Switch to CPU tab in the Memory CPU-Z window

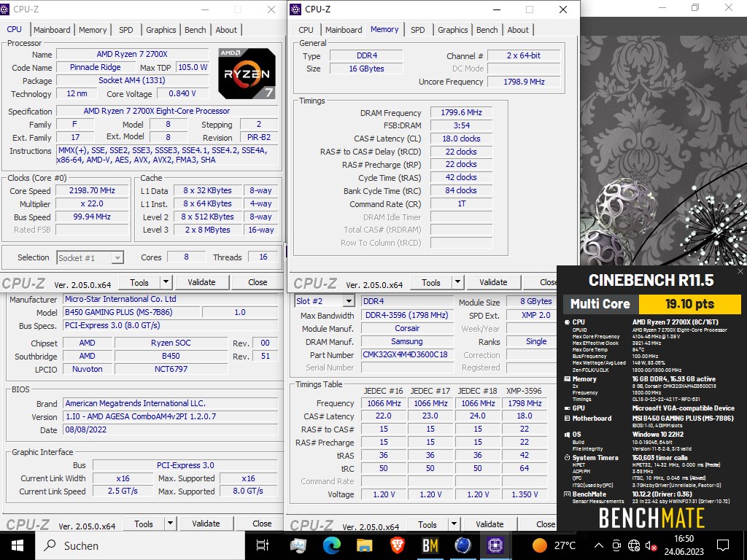click(306, 29)
